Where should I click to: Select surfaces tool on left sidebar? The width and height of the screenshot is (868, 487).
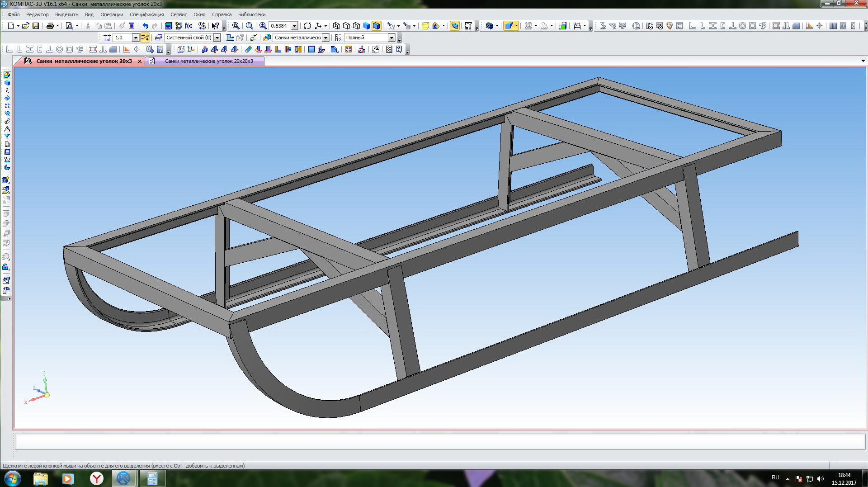point(7,98)
